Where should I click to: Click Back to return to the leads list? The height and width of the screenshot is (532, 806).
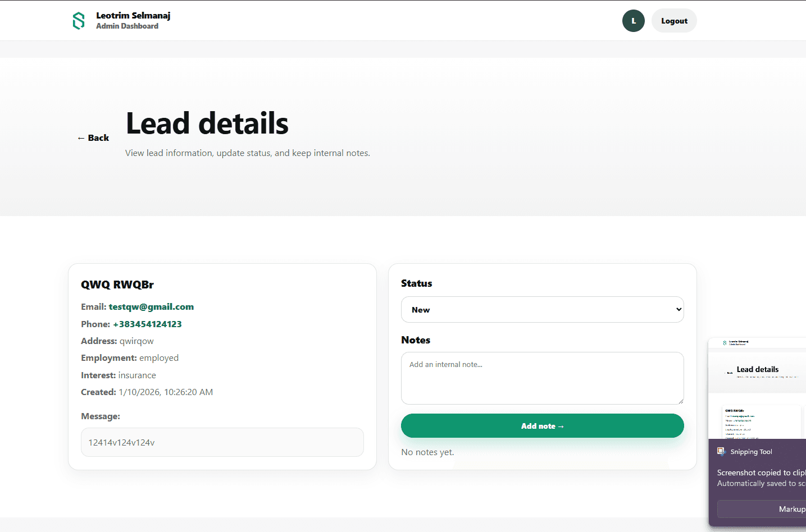pos(93,137)
